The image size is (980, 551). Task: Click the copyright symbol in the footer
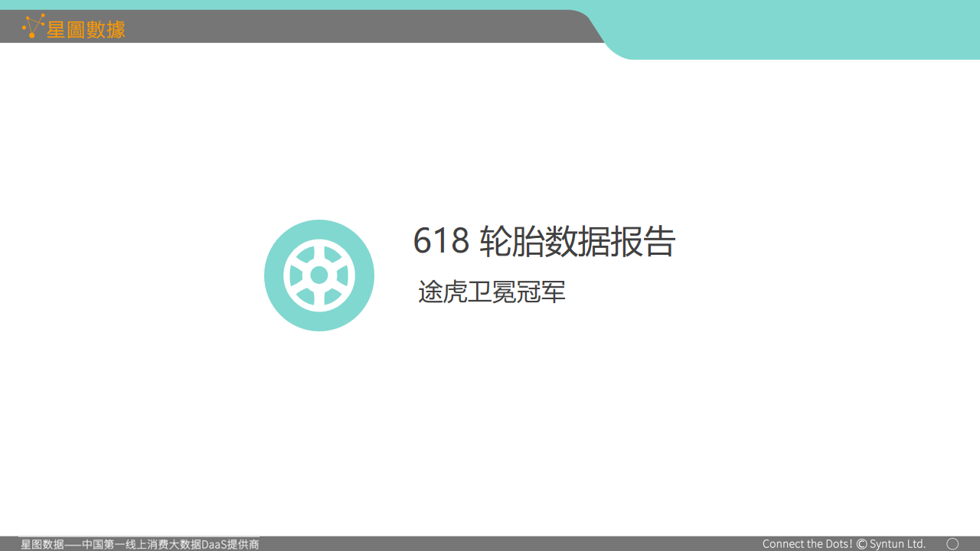tap(861, 544)
